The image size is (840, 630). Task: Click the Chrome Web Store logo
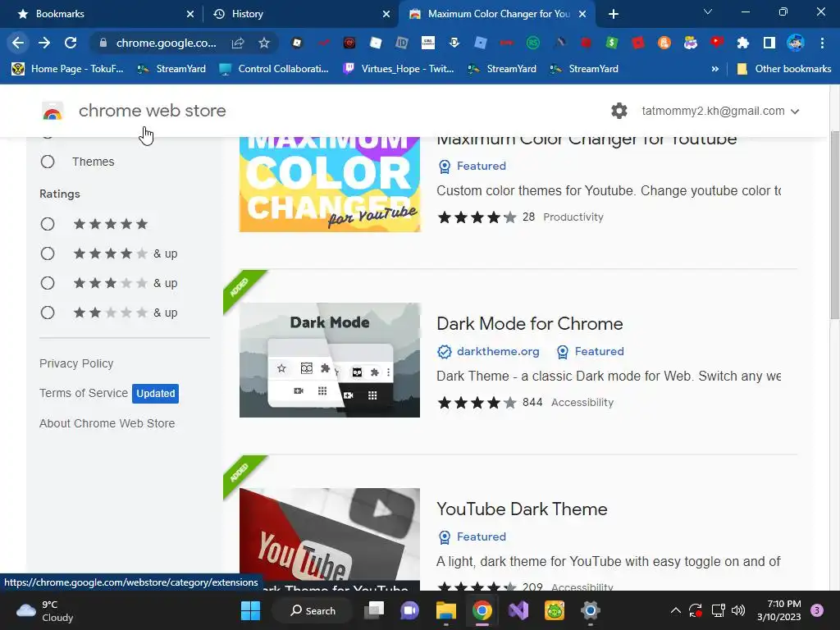coord(52,111)
